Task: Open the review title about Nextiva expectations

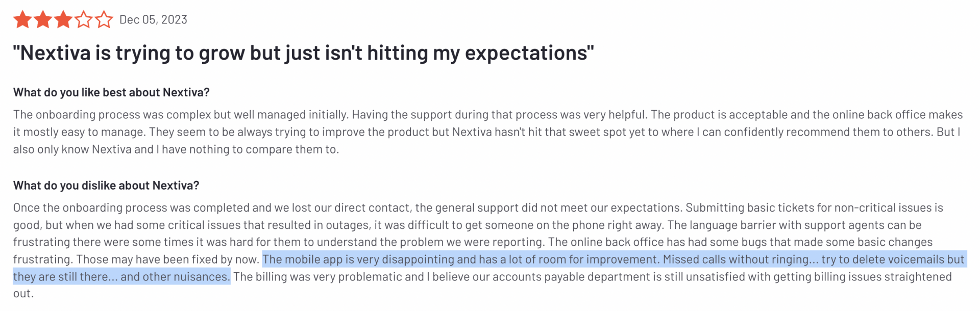Action: point(304,53)
